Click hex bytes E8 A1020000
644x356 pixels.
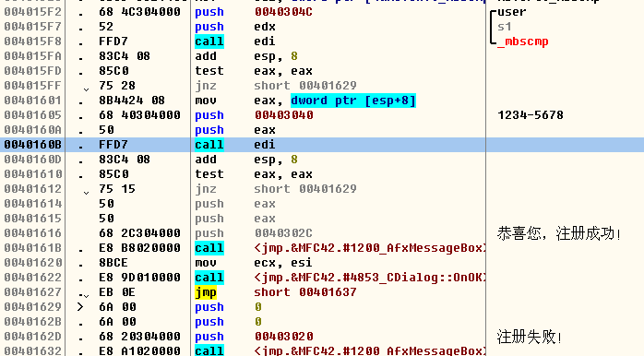click(x=139, y=351)
